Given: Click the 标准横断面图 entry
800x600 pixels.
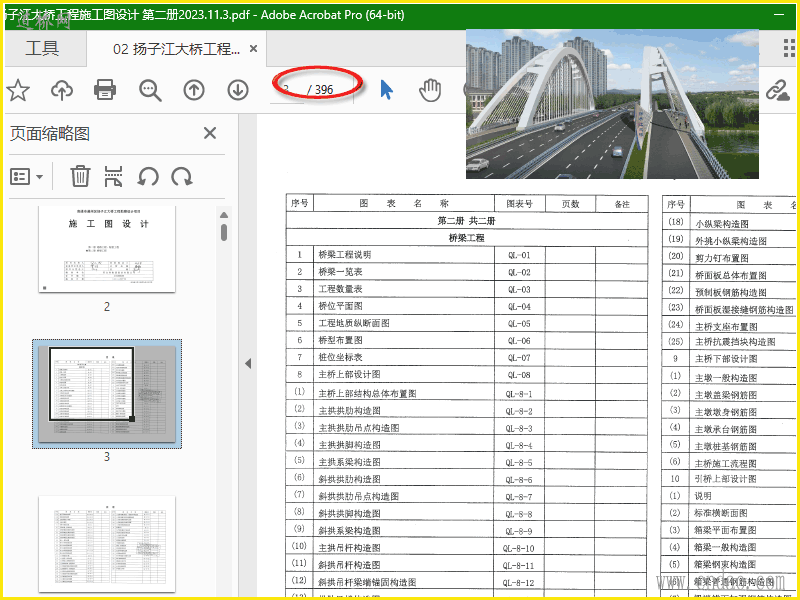Looking at the screenshot, I should click(x=720, y=513).
